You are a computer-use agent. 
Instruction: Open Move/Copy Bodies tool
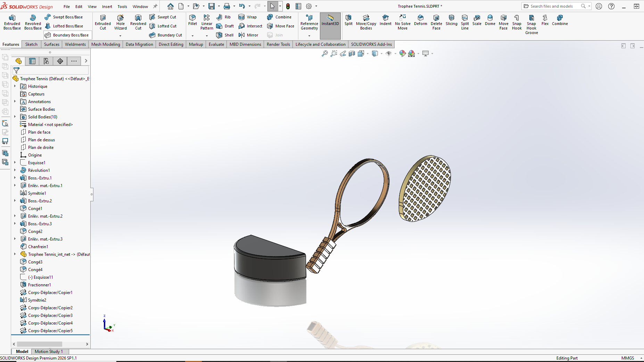click(x=366, y=22)
